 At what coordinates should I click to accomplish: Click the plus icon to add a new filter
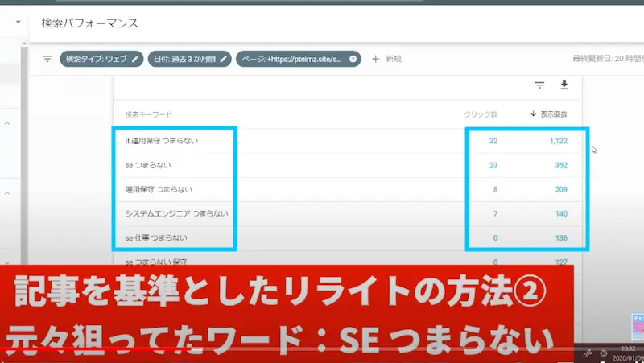[x=375, y=59]
